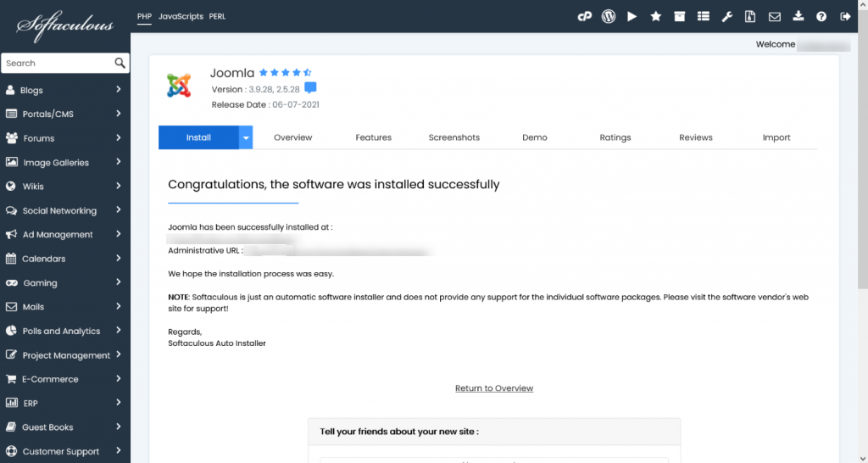Select the PHP scripts category
868x463 pixels.
(144, 17)
